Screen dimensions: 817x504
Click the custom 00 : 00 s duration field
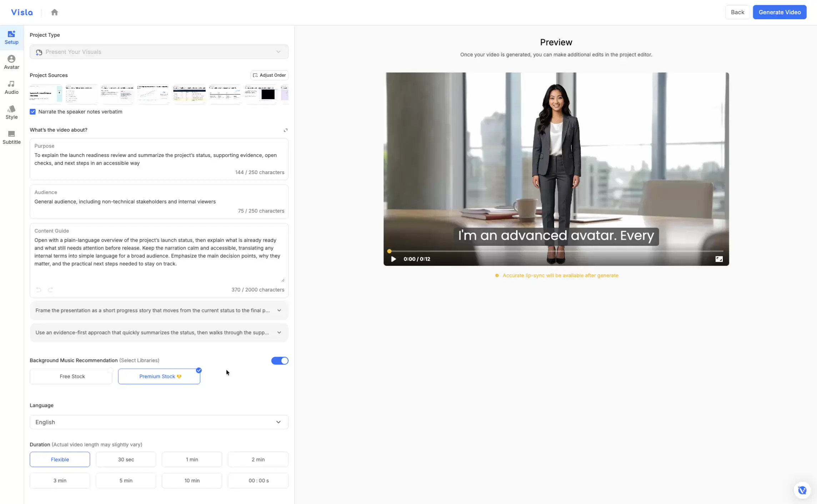click(x=258, y=480)
